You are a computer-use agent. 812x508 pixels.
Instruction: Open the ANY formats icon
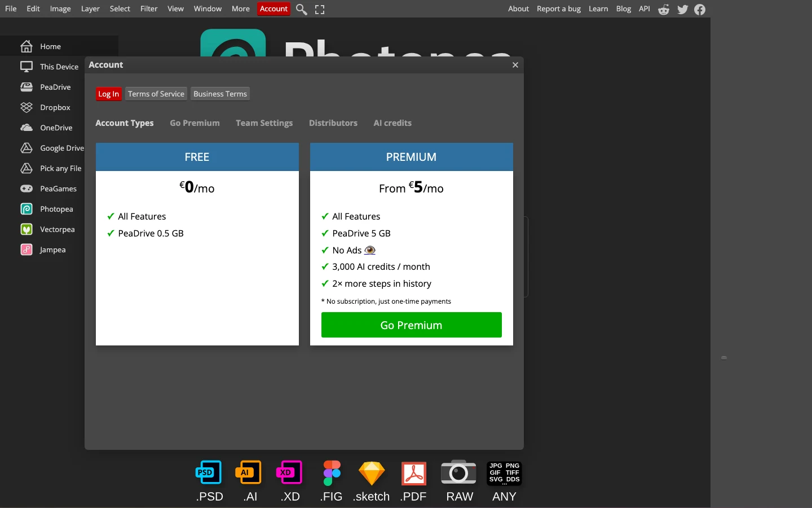point(504,473)
